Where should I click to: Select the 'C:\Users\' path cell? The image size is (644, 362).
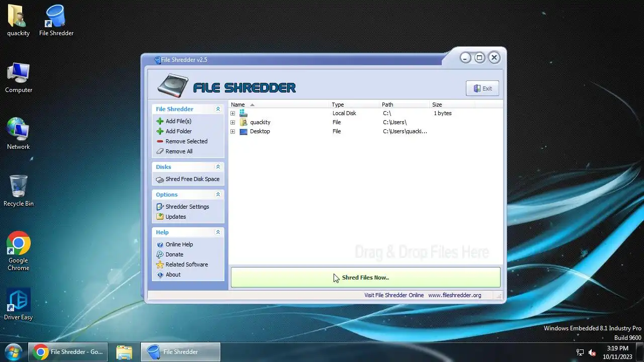pos(395,122)
